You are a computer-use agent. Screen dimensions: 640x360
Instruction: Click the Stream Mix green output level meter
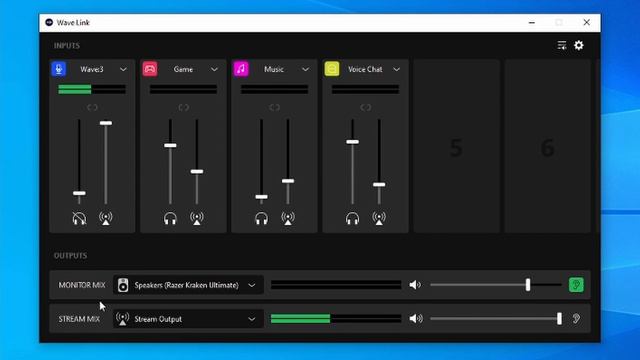336,318
